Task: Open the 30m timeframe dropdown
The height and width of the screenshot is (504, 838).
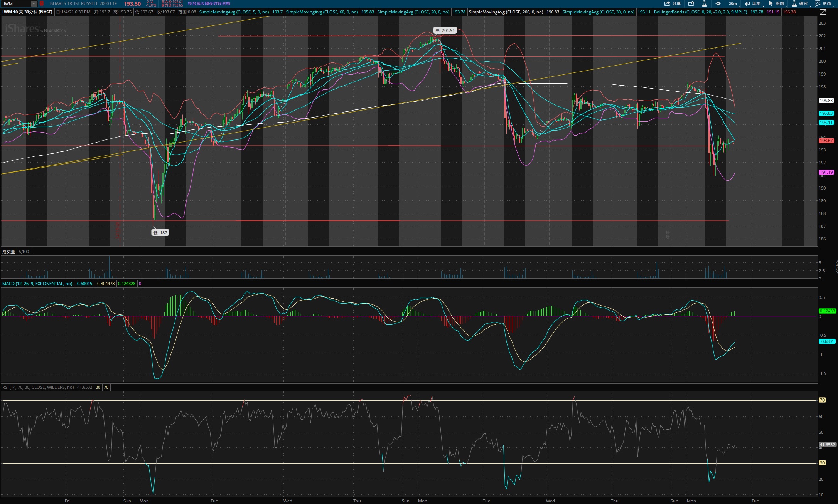Action: coord(733,3)
